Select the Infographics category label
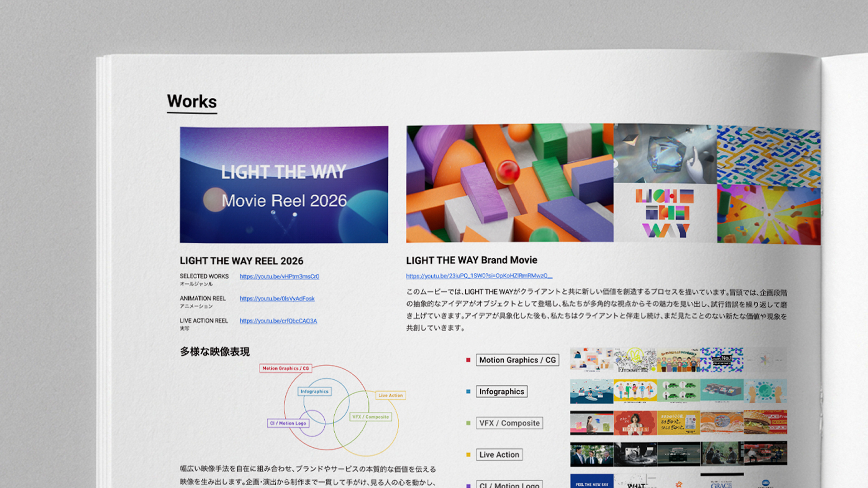Viewport: 868px width, 488px height. tap(502, 391)
